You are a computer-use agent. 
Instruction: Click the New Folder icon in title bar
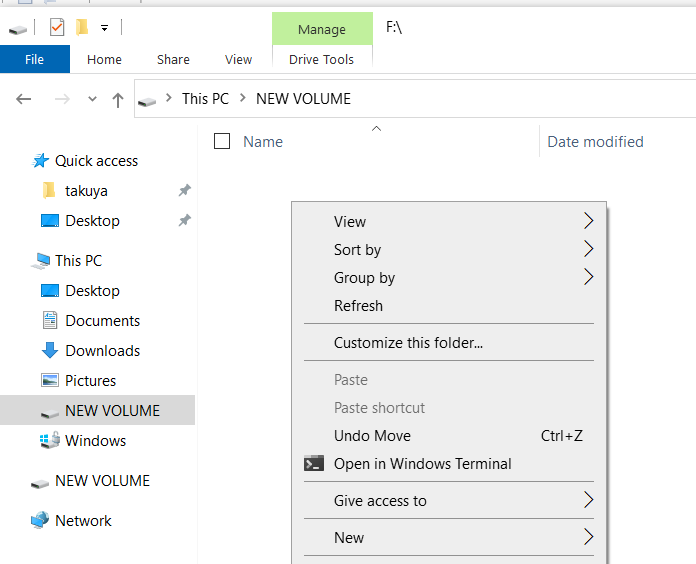point(82,27)
